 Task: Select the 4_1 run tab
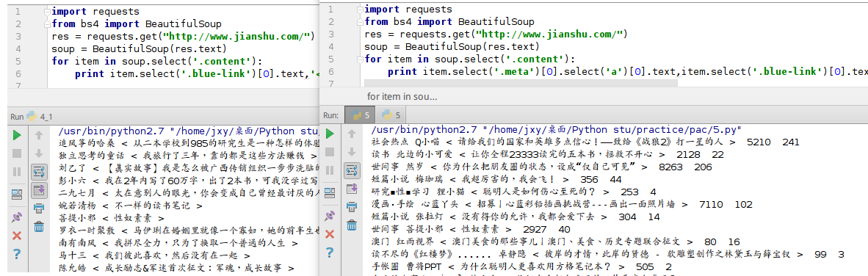point(39,117)
